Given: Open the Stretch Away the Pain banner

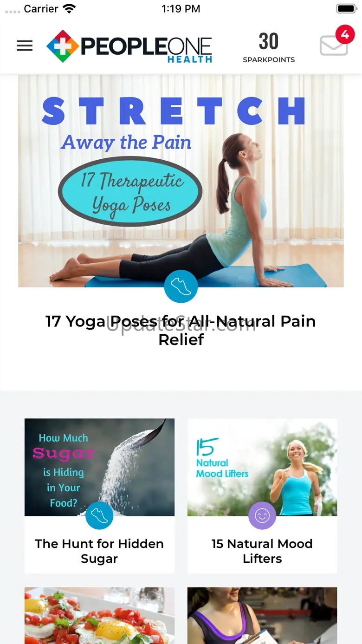Looking at the screenshot, I should pyautogui.click(x=181, y=181).
